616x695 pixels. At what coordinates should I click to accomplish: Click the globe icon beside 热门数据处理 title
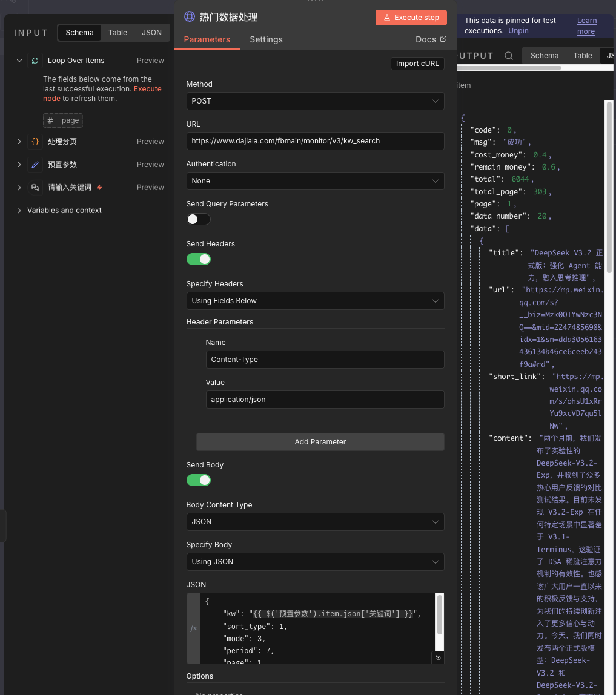click(x=190, y=16)
